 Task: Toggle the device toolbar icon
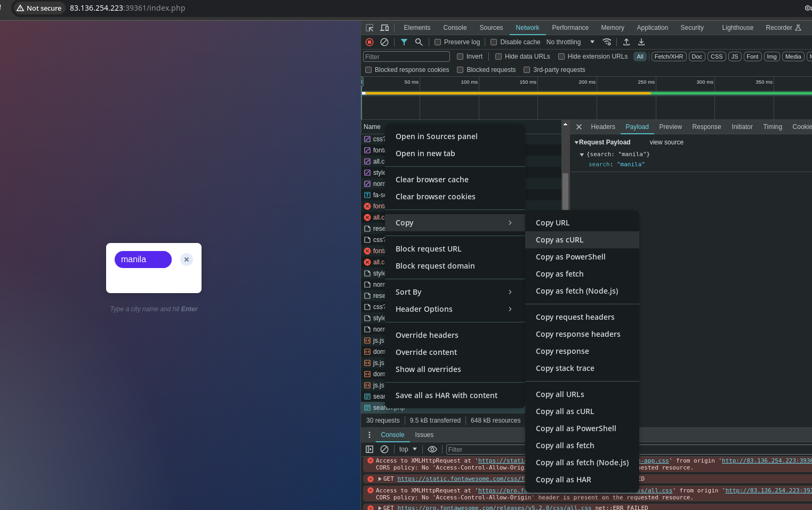[384, 28]
